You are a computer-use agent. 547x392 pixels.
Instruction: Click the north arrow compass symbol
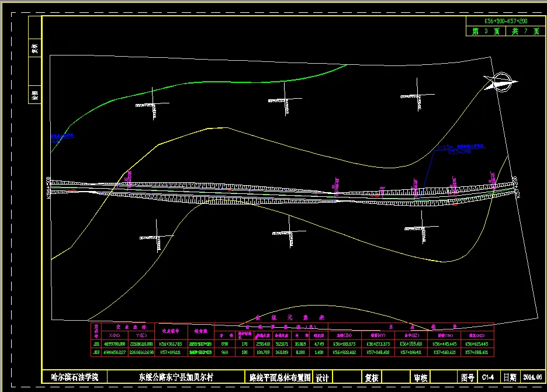[x=501, y=82]
